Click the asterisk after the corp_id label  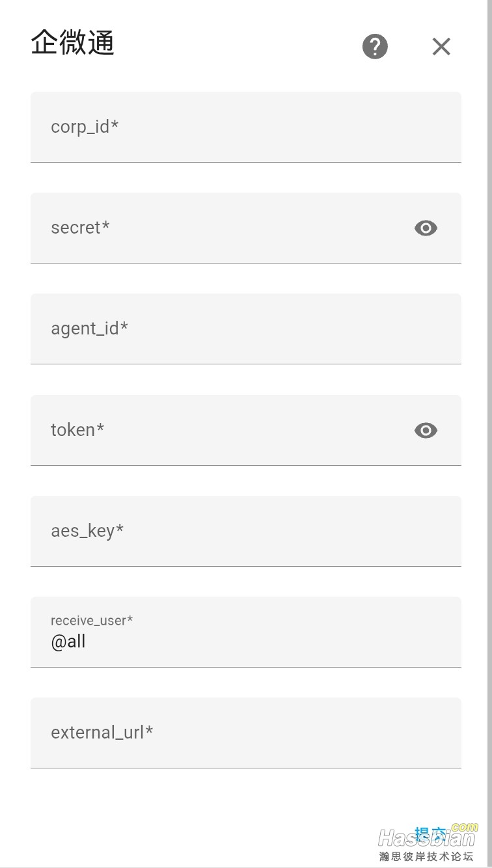tap(115, 124)
